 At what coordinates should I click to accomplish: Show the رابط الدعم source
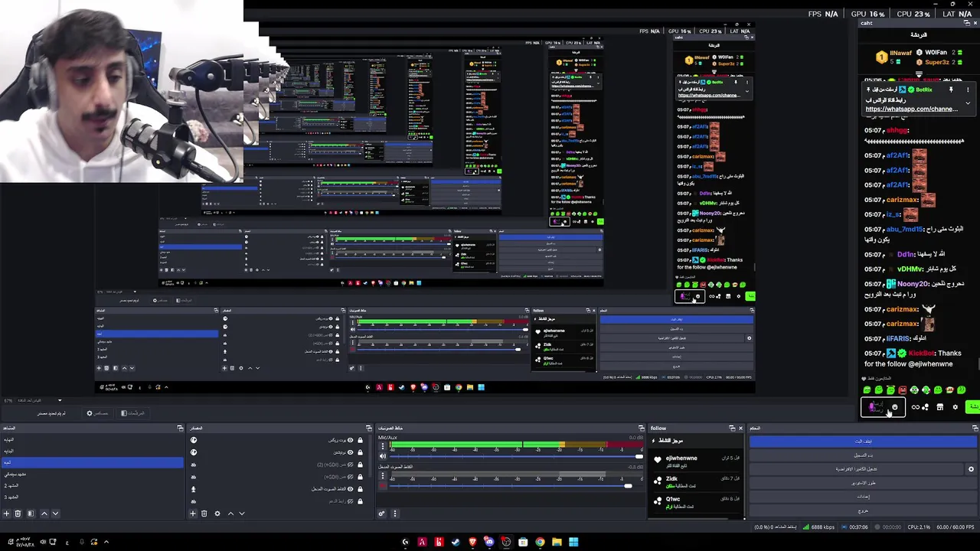tap(351, 501)
